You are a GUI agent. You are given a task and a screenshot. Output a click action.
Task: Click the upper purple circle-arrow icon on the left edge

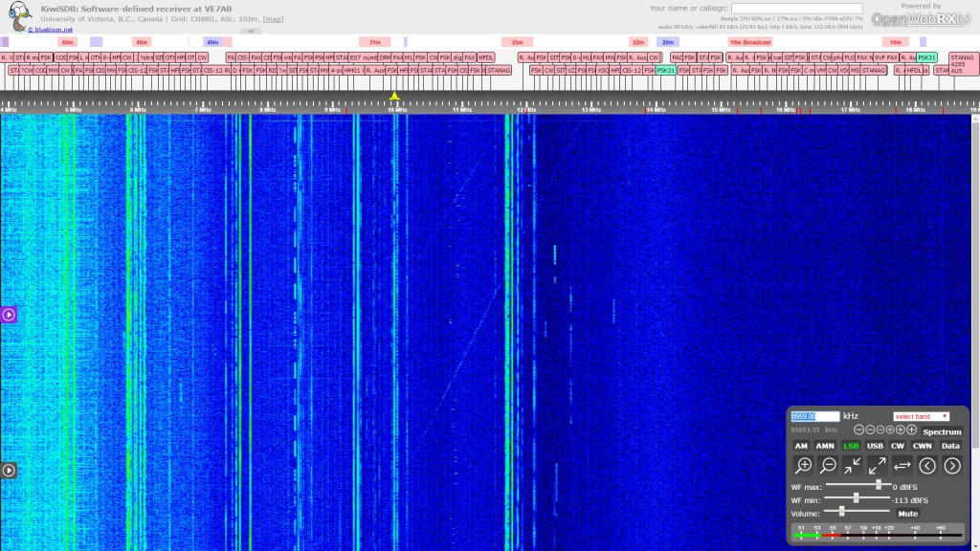tap(9, 314)
